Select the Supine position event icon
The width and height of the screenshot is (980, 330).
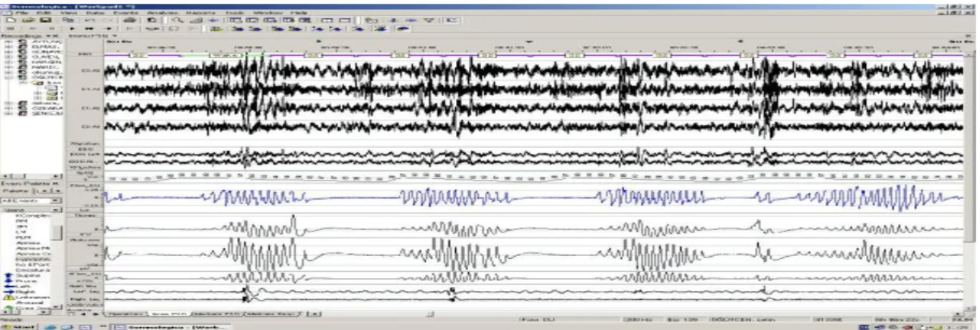(x=10, y=275)
